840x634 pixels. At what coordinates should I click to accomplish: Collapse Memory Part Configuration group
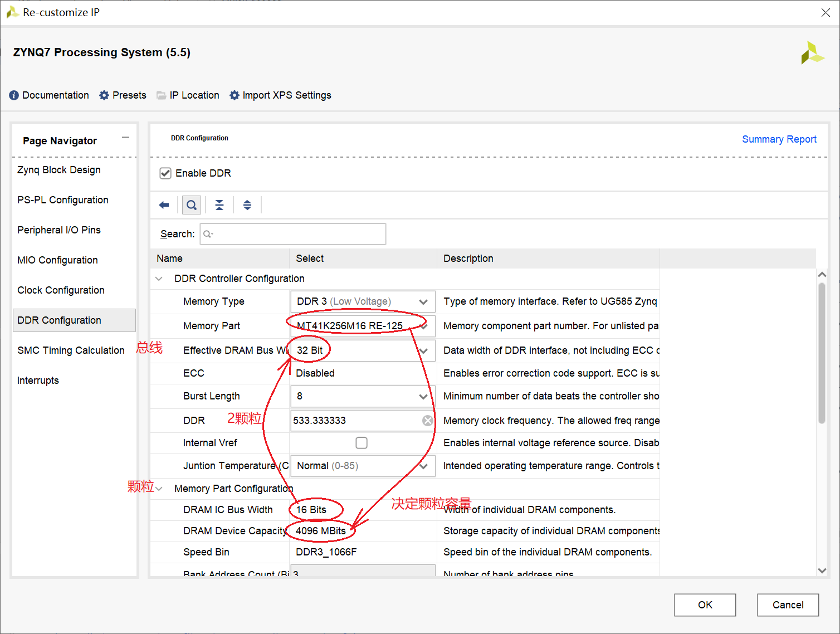point(159,489)
